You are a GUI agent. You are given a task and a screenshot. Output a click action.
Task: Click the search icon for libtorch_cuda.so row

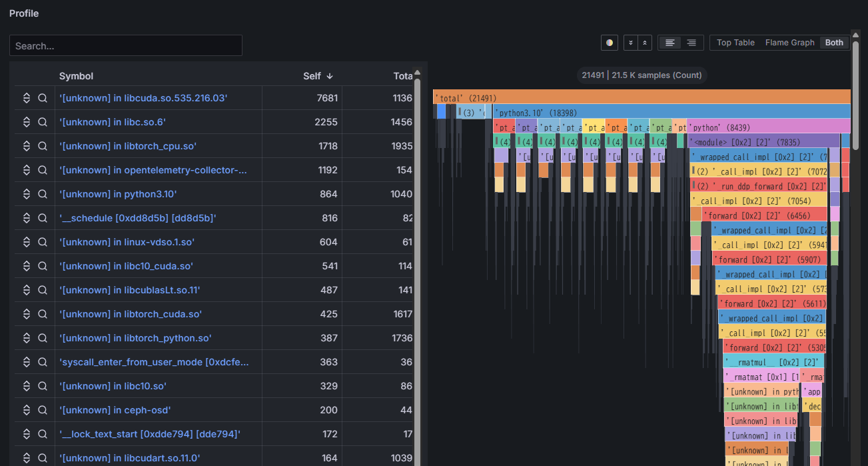43,314
